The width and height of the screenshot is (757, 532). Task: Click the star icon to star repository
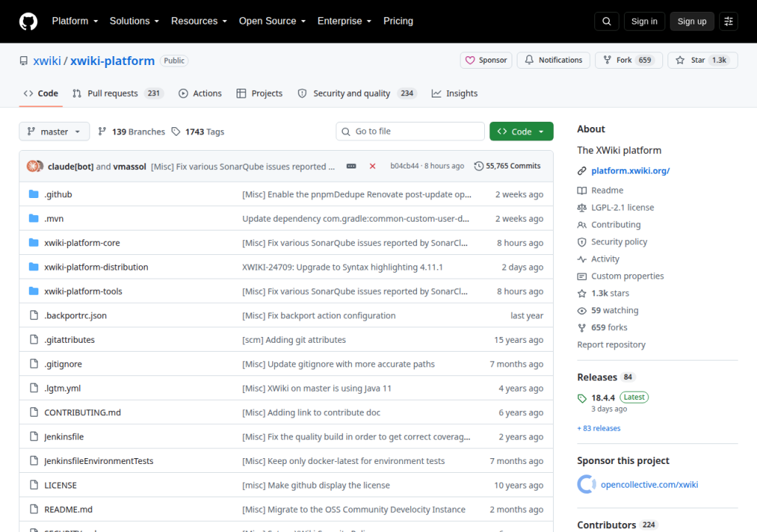tap(680, 61)
